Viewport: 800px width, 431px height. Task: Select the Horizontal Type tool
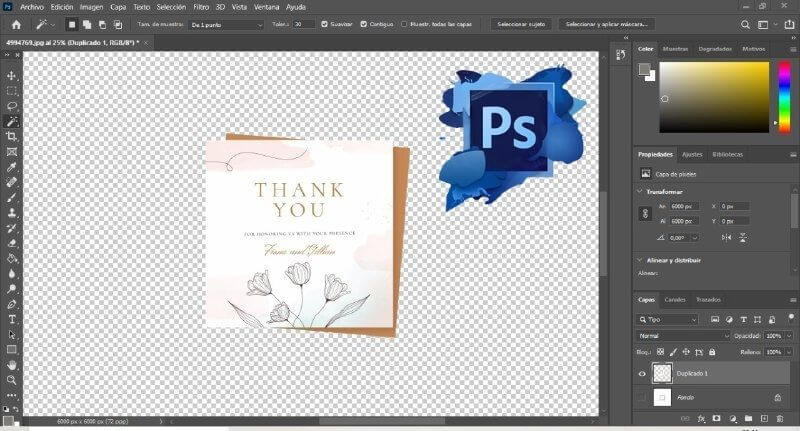click(12, 319)
